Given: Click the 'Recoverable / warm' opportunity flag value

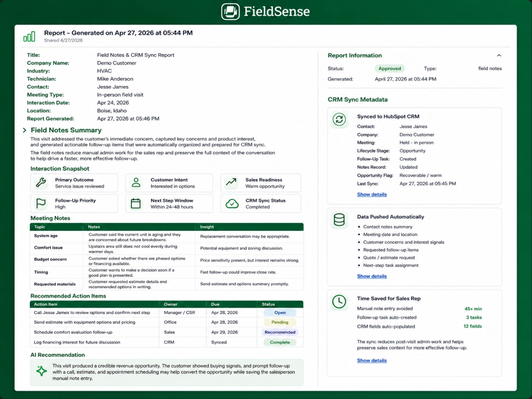Looking at the screenshot, I should coord(421,175).
